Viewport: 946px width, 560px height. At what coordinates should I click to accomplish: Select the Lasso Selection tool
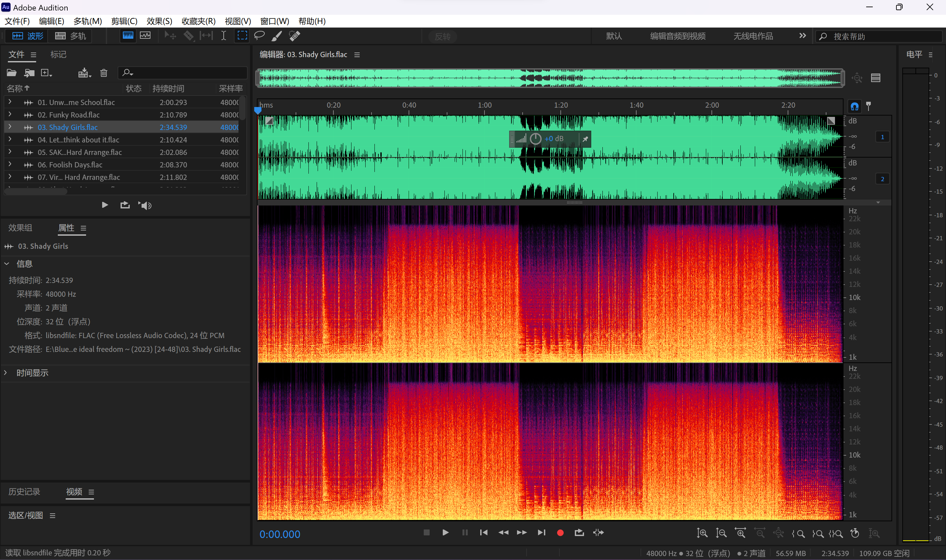tap(259, 36)
